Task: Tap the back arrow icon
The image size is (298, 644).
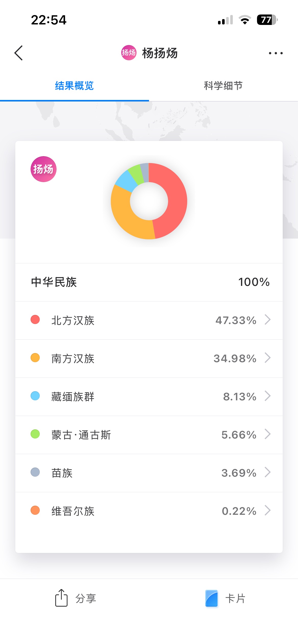Action: (19, 53)
